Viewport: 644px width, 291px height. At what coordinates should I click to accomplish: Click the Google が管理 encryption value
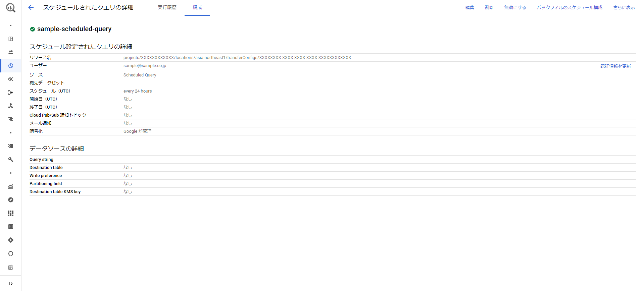click(x=137, y=131)
